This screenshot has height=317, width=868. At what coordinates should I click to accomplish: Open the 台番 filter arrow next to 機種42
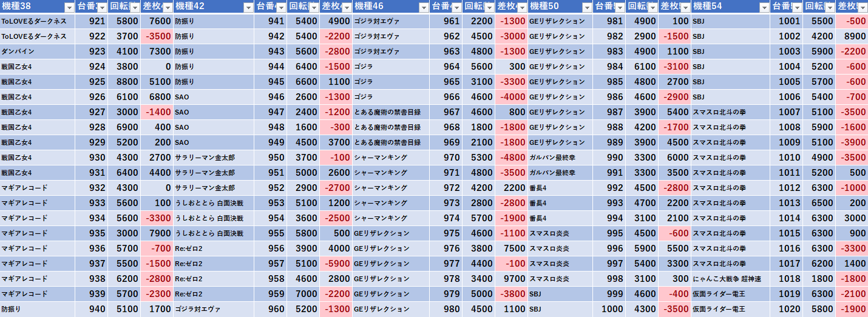[x=280, y=7]
